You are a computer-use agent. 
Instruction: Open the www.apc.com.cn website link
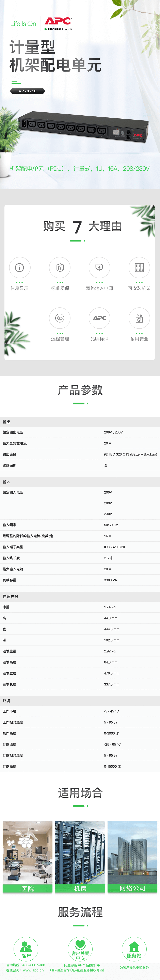point(33,970)
